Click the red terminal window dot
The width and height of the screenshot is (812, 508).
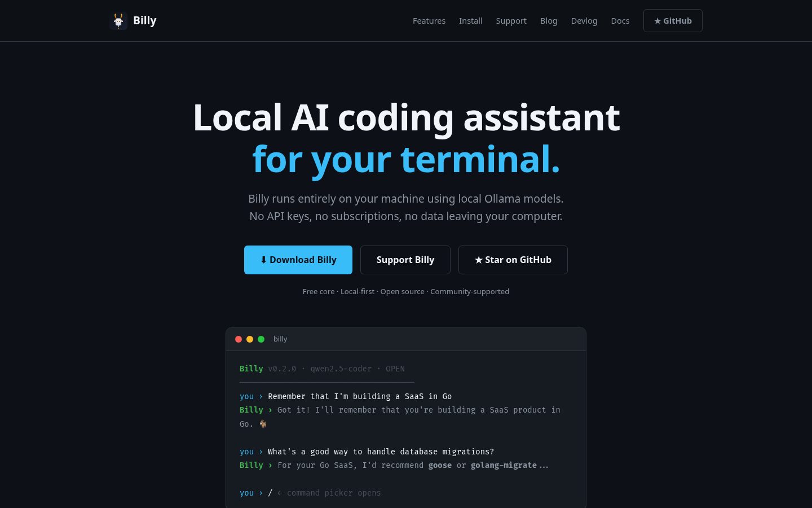pyautogui.click(x=239, y=339)
